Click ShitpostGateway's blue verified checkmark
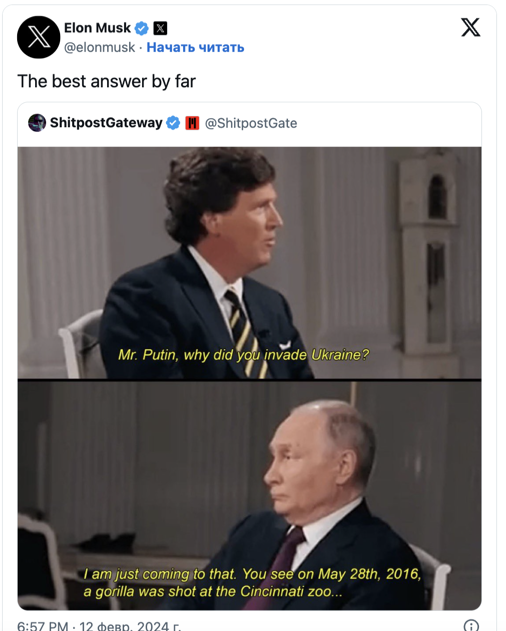 173,123
